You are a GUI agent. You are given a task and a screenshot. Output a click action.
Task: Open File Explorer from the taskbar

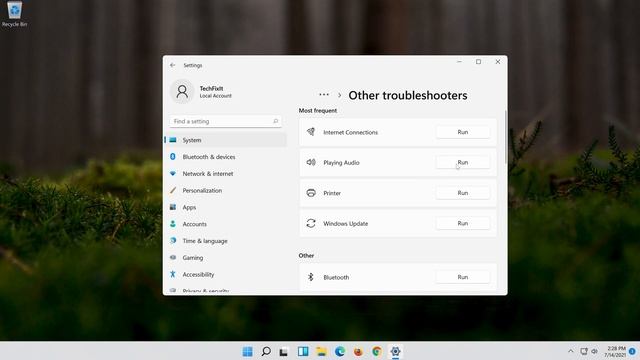click(x=321, y=351)
